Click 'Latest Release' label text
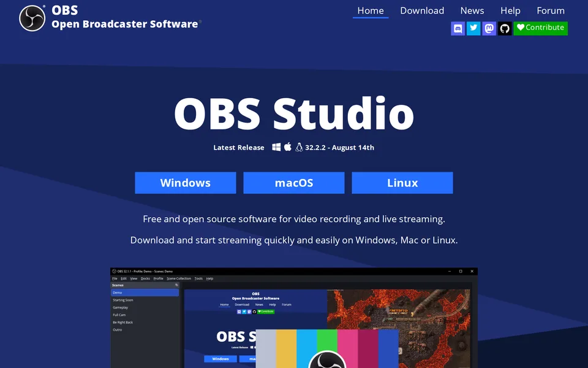The image size is (588, 368). click(239, 148)
